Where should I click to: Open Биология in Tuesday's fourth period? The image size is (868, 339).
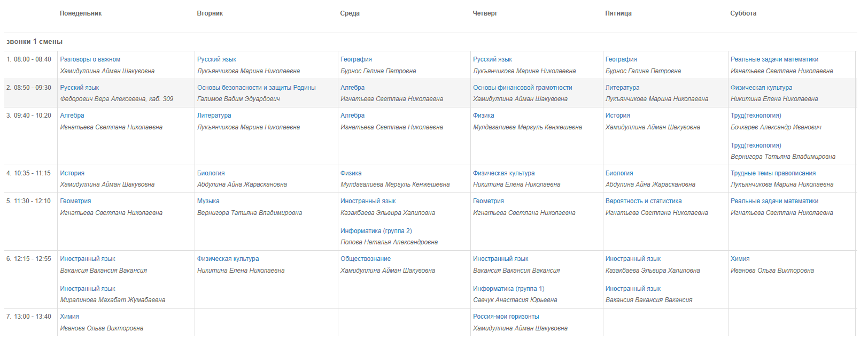click(211, 173)
